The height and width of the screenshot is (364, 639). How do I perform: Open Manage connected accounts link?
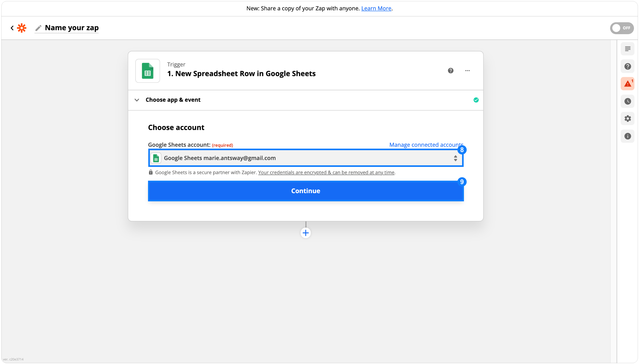[426, 145]
